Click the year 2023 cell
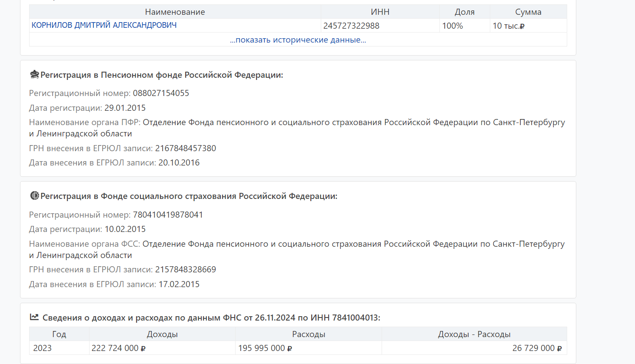635x364 pixels. point(59,348)
